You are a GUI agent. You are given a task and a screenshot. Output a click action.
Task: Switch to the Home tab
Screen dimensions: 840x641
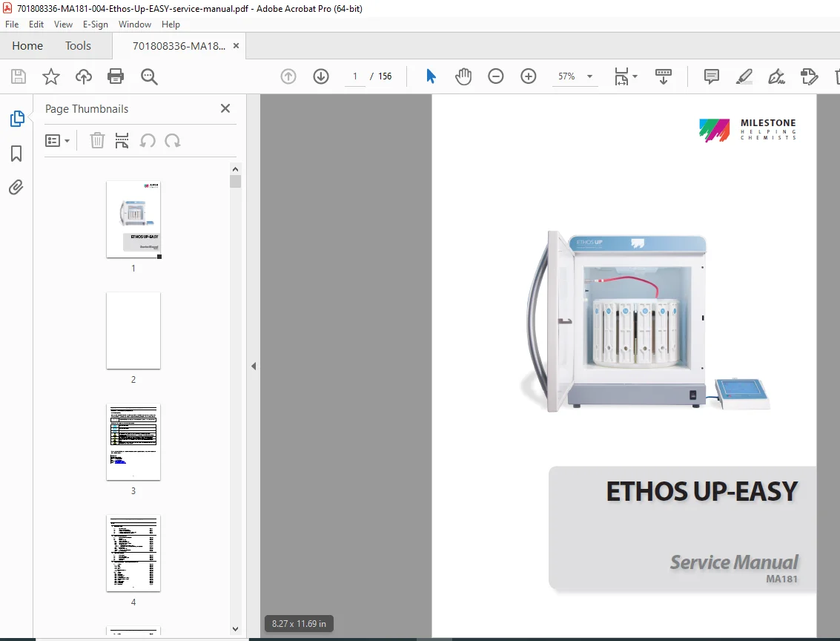click(x=27, y=45)
